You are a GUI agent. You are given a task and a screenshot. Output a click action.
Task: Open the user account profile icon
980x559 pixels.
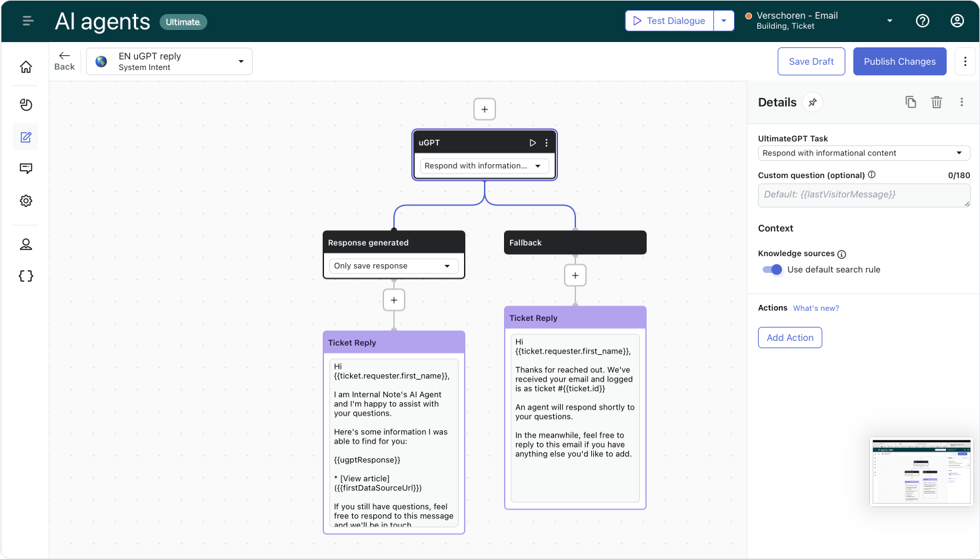click(x=957, y=21)
